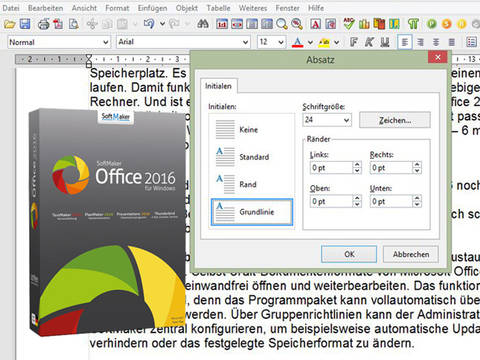Toggle italic formatting K icon
The image size is (480, 360).
pyautogui.click(x=369, y=42)
